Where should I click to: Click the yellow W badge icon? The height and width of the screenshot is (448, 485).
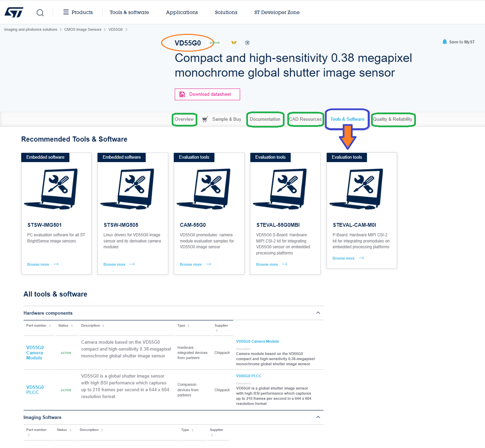234,43
